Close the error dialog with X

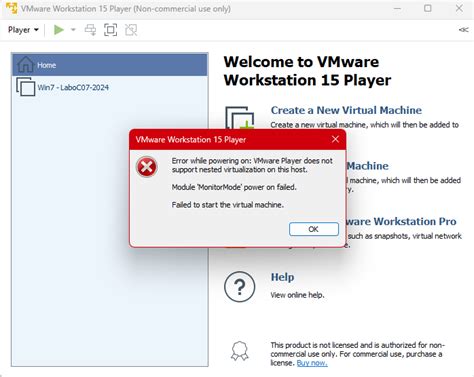[335, 139]
